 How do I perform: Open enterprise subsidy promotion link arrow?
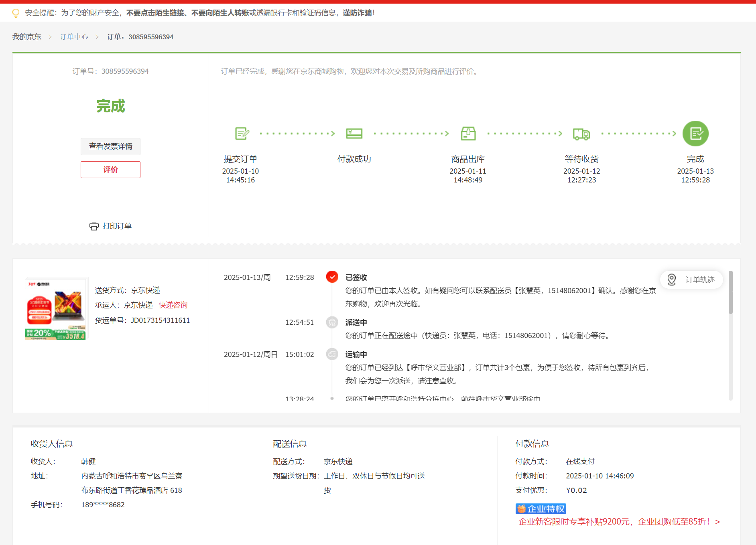717,522
